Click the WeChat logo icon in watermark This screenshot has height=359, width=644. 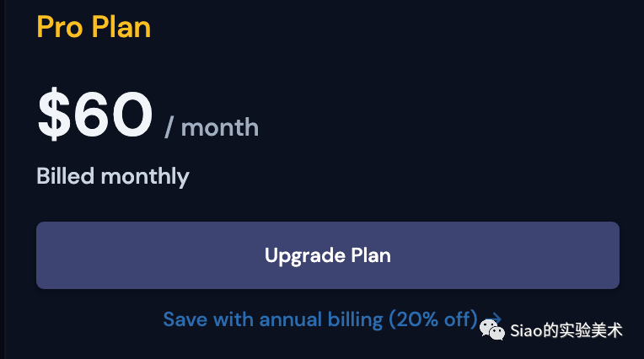coord(492,330)
